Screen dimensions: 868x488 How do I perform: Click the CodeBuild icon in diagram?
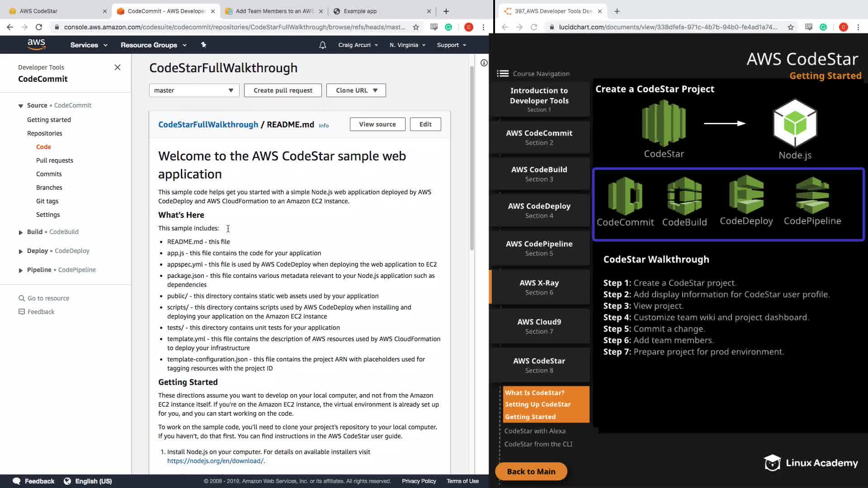coord(684,196)
